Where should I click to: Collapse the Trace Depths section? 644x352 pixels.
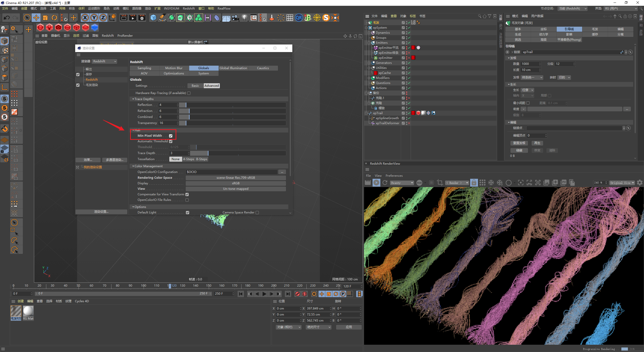(133, 99)
